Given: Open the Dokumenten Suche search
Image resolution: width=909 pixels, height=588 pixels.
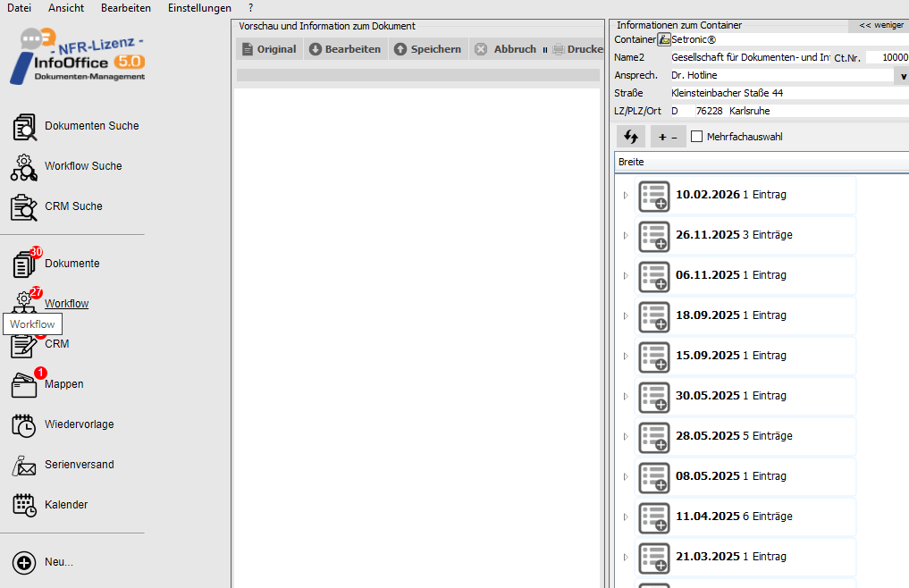Looking at the screenshot, I should 90,126.
